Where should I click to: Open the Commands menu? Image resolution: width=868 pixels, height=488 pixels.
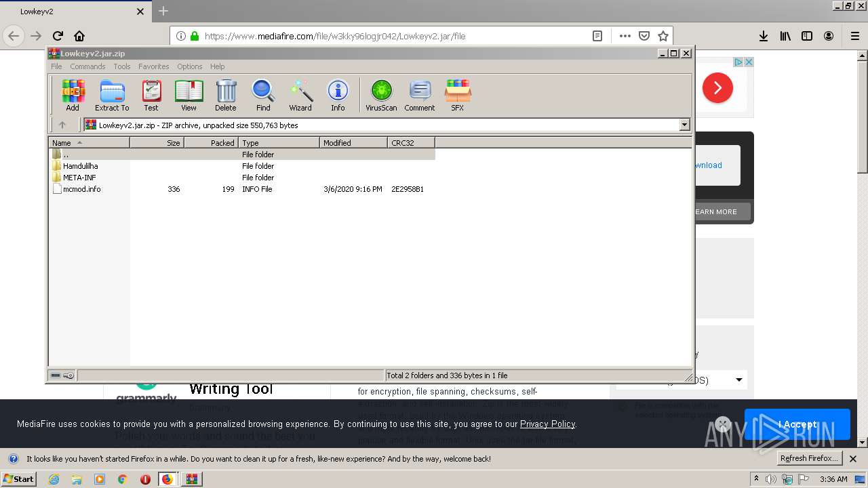(87, 66)
